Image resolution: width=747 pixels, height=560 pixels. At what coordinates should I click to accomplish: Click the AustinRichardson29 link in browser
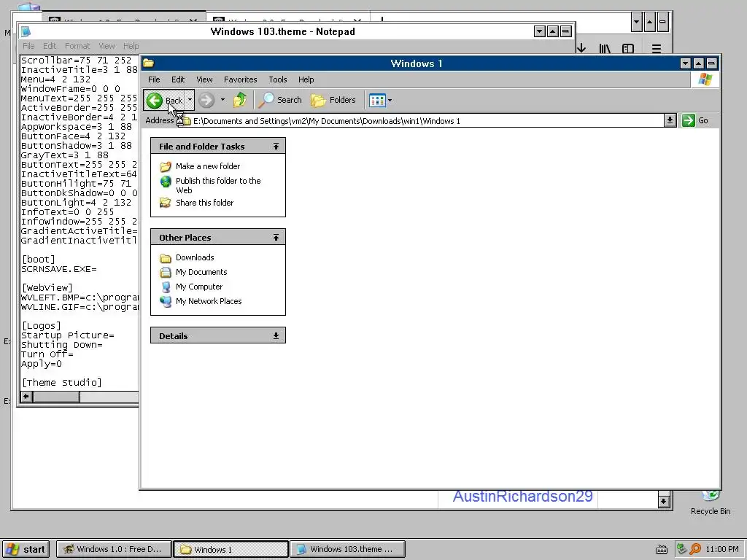(522, 496)
